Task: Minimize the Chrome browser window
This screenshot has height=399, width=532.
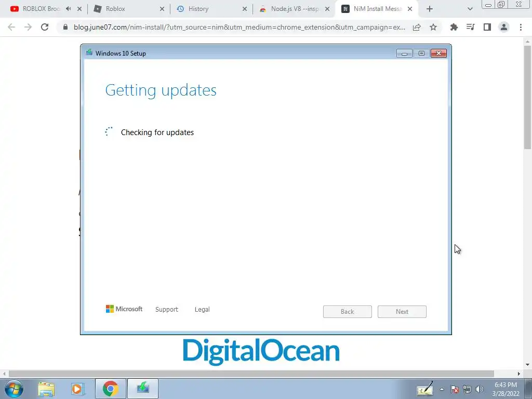Action: tap(488, 4)
